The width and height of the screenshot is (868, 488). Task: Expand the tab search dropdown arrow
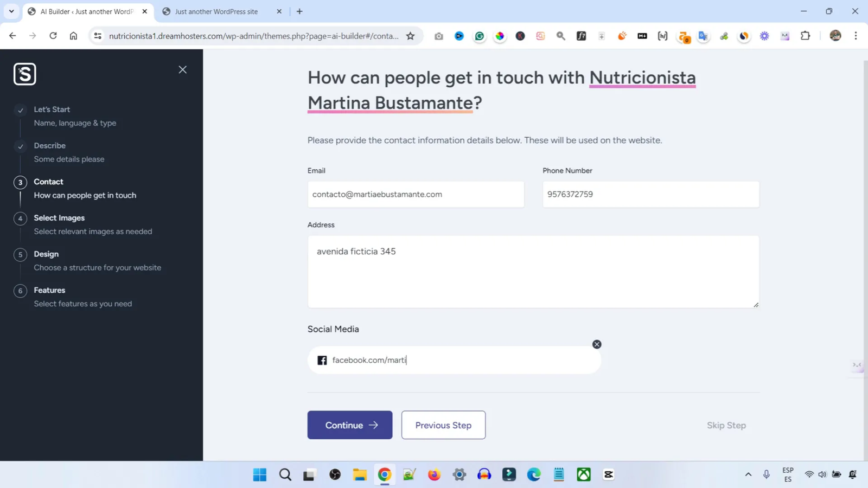coord(11,11)
